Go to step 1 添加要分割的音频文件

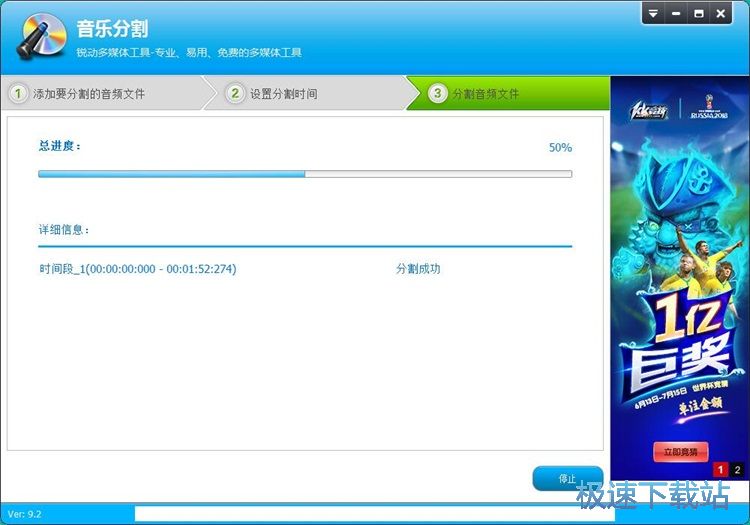105,93
